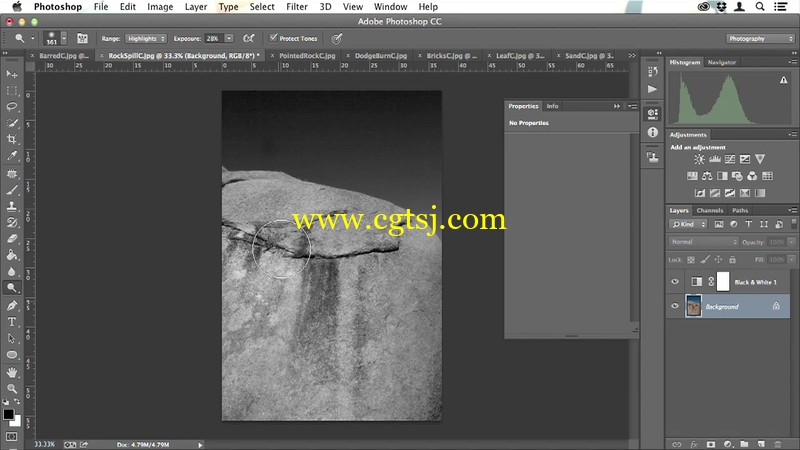Click the delete layer trash icon
The image size is (800, 450).
pos(778,444)
